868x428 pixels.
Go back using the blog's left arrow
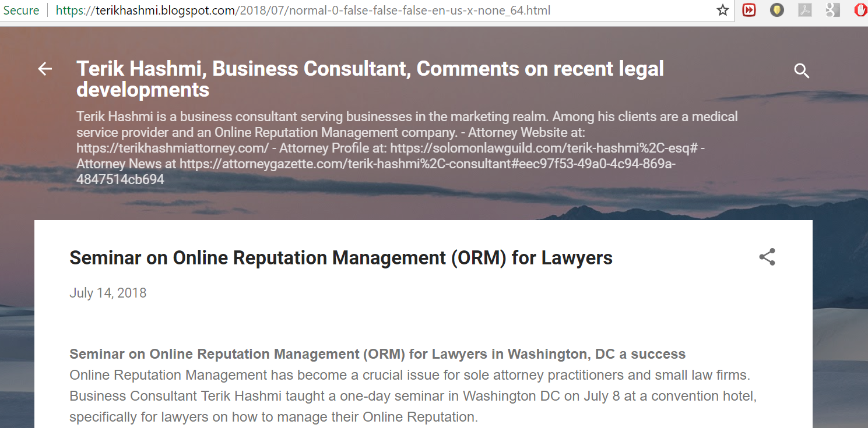pyautogui.click(x=45, y=69)
